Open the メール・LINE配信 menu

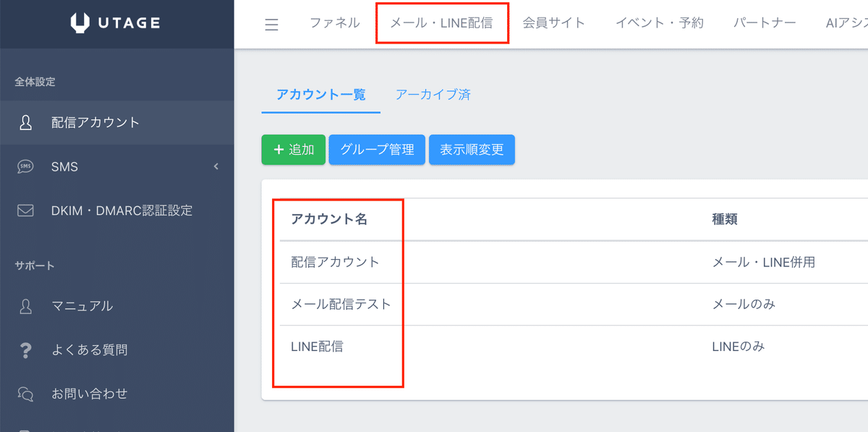pos(441,23)
